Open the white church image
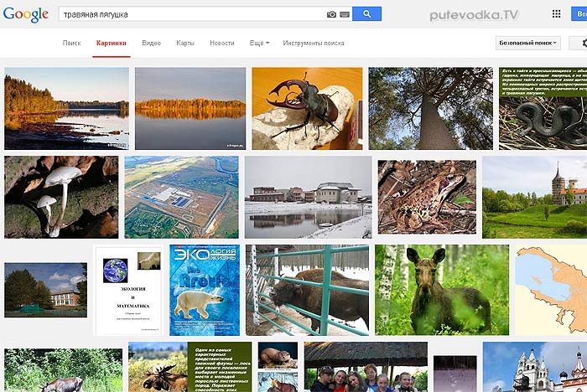 point(535,367)
